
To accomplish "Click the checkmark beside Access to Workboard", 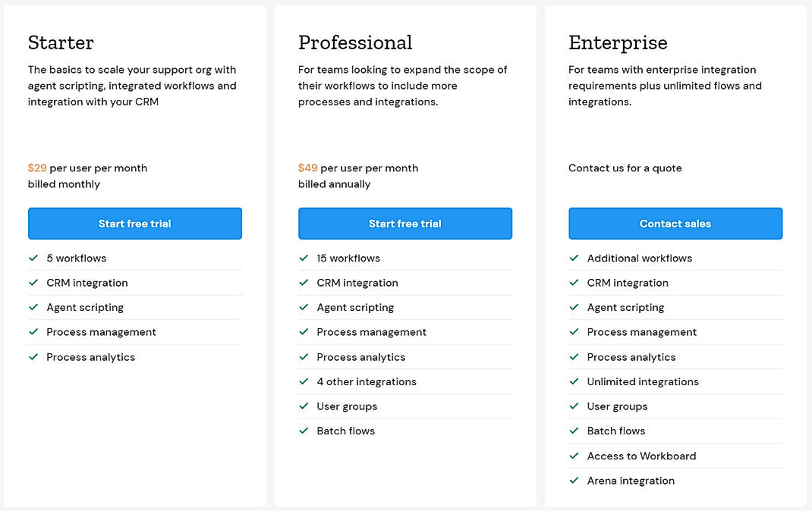I will pos(574,456).
